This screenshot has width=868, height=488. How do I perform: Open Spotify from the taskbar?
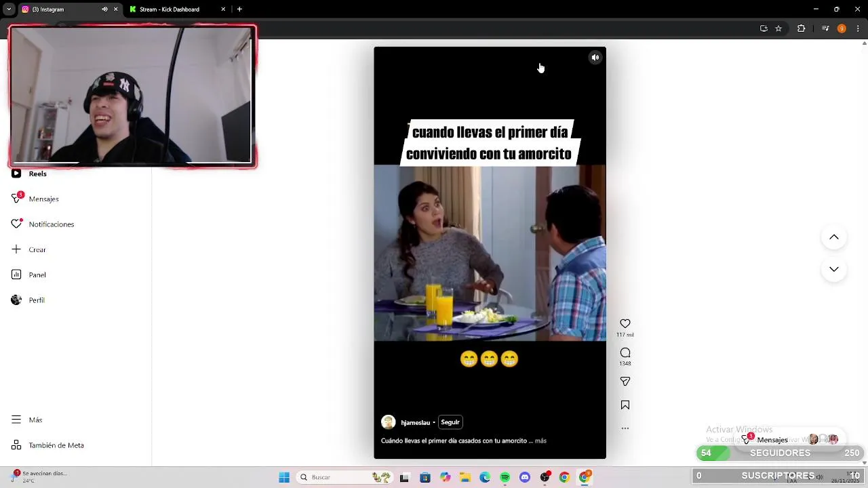pyautogui.click(x=505, y=477)
